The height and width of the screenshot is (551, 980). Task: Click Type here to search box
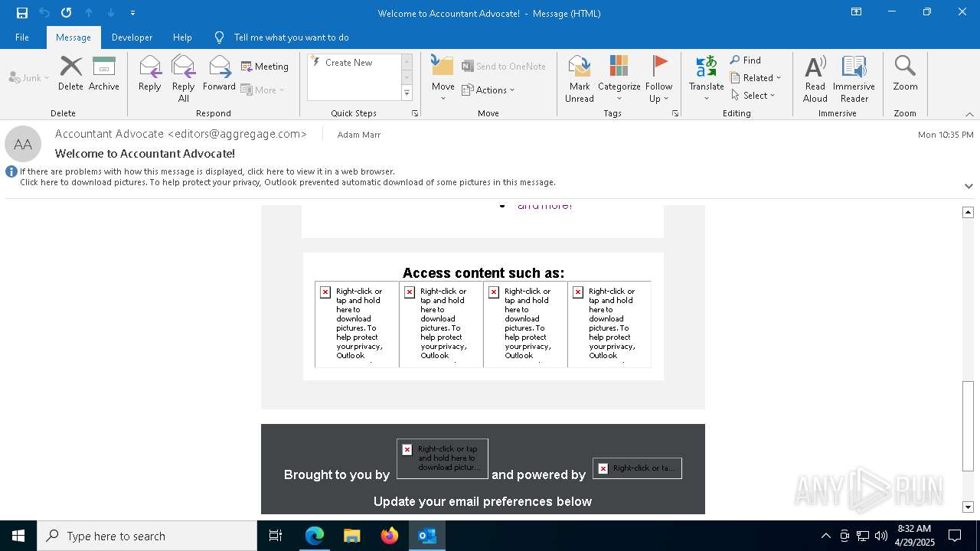click(147, 536)
